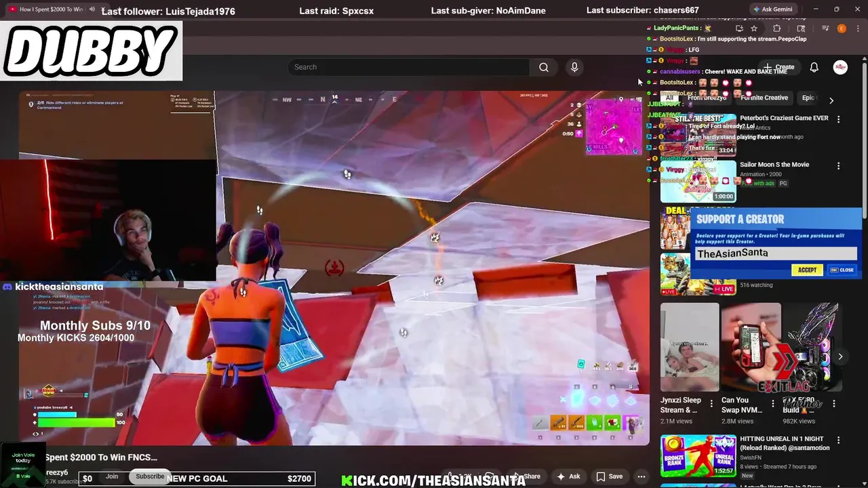868x488 pixels.
Task: Click the tab search icon beside extensions
Action: (801, 28)
